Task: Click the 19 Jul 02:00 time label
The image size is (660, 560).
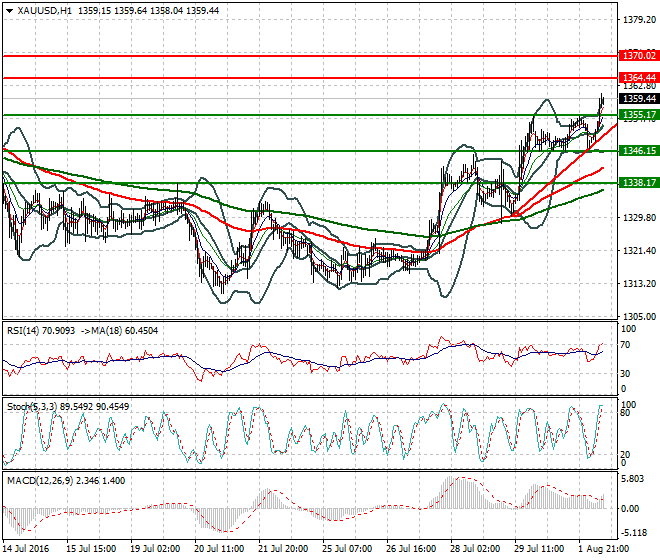Action: point(155,549)
